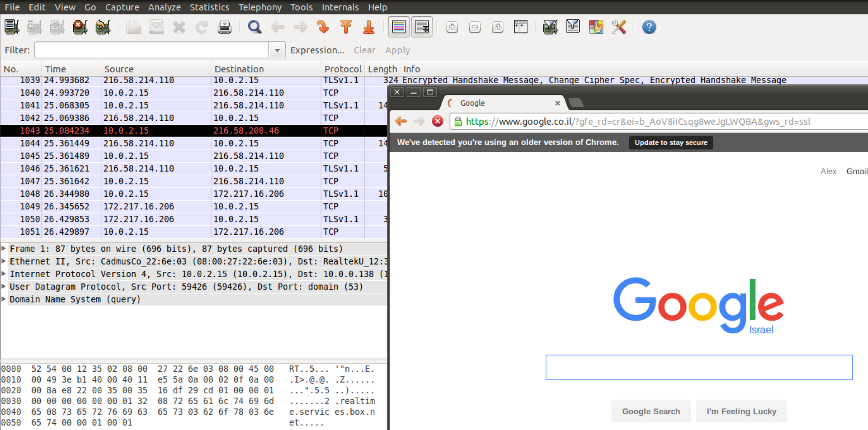Apply the display filter

[x=397, y=50]
